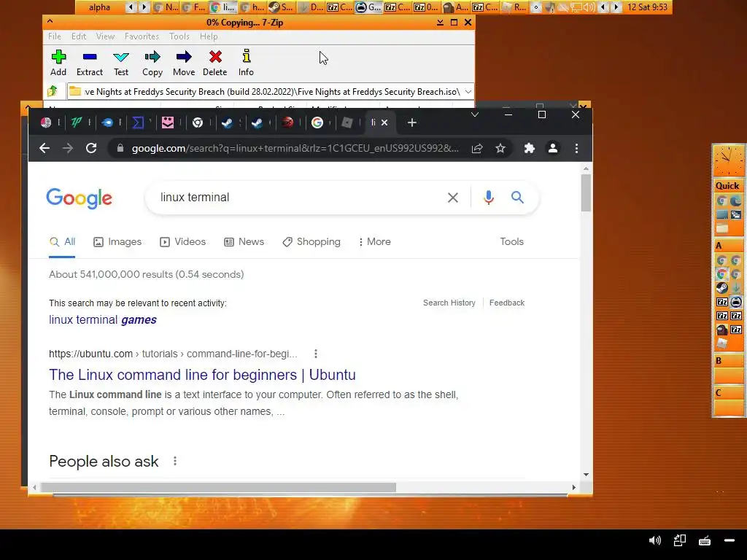Viewport: 747px width, 560px height.
Task: Open the Tools menu in 7-Zip
Action: coord(179,36)
